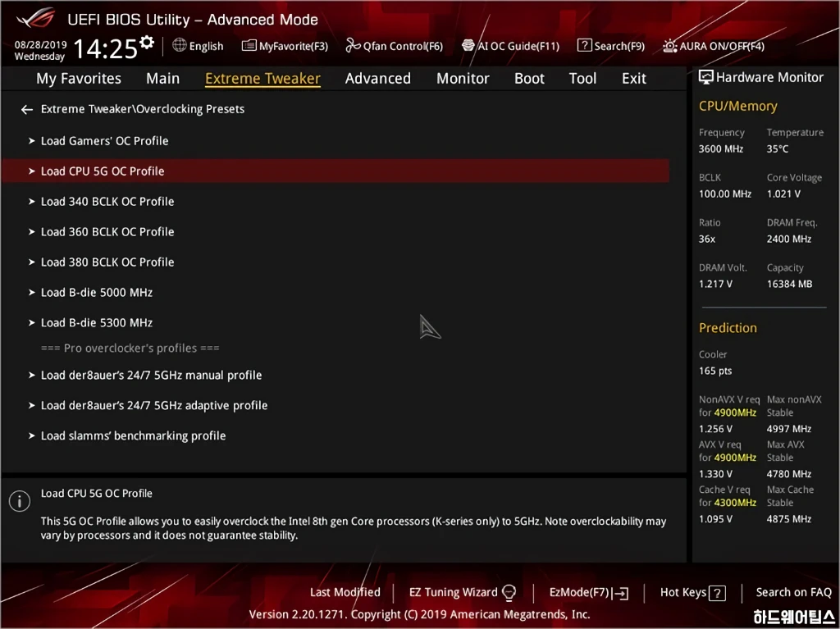Viewport: 840px width, 629px height.
Task: Click the info icon in help panel
Action: pos(20,502)
